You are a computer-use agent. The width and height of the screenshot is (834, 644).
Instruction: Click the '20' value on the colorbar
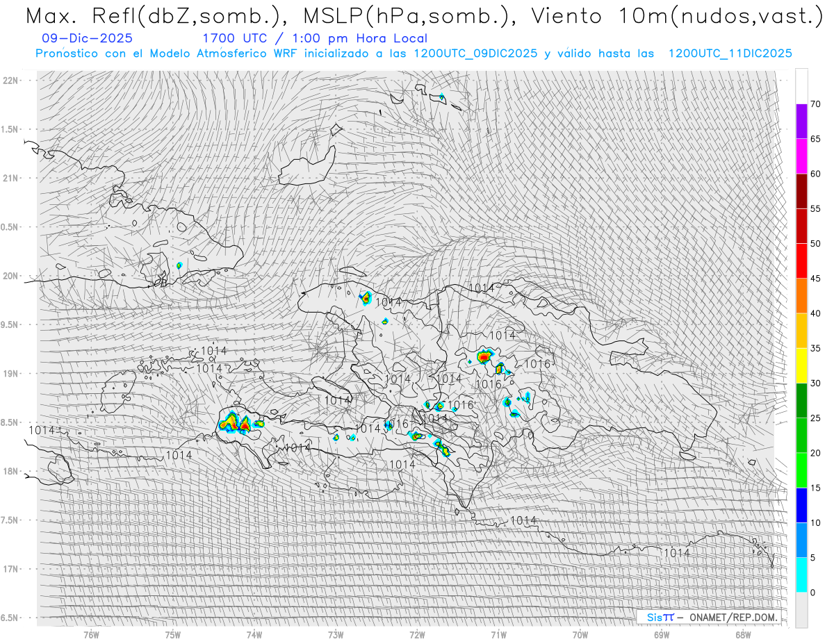tap(816, 453)
